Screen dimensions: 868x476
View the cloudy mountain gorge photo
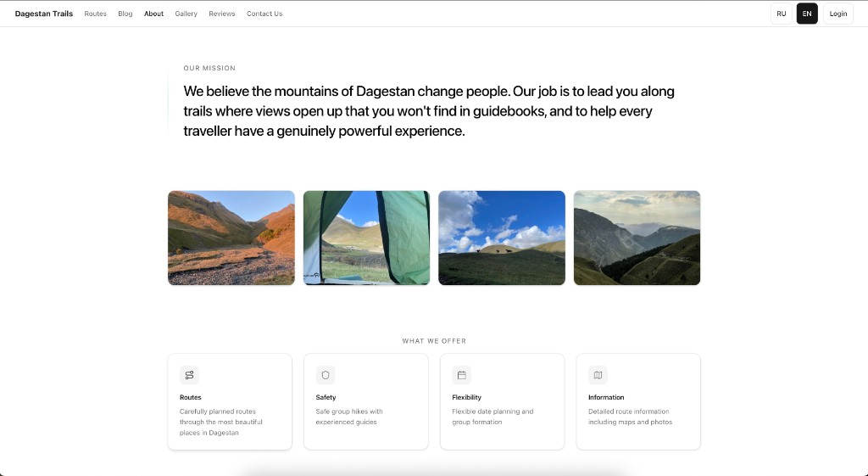click(637, 238)
